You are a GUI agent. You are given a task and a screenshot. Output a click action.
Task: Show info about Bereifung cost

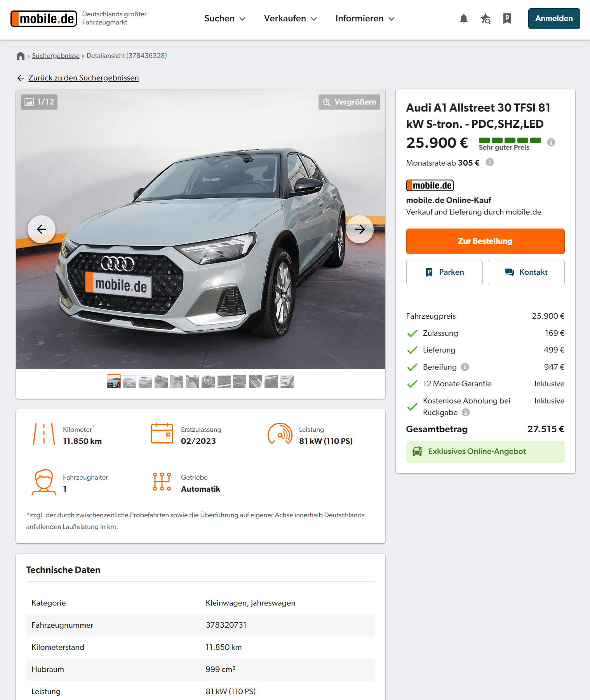tap(465, 367)
